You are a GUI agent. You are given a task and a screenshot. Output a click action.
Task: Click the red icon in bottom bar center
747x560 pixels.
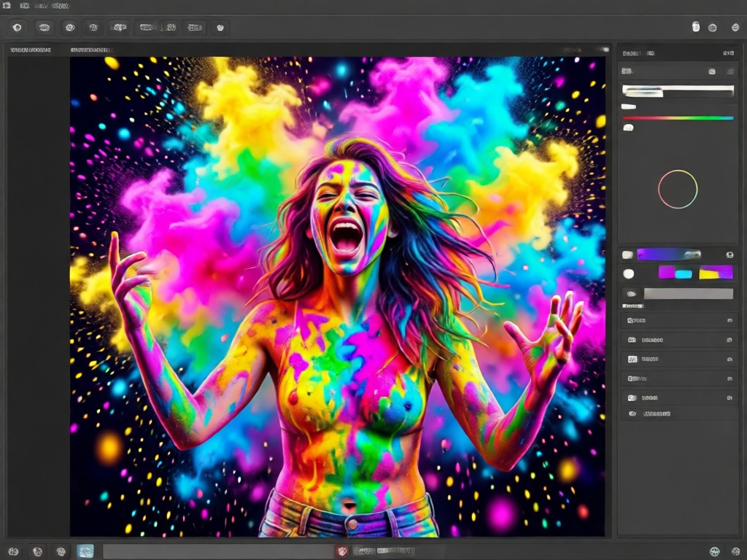tap(342, 551)
